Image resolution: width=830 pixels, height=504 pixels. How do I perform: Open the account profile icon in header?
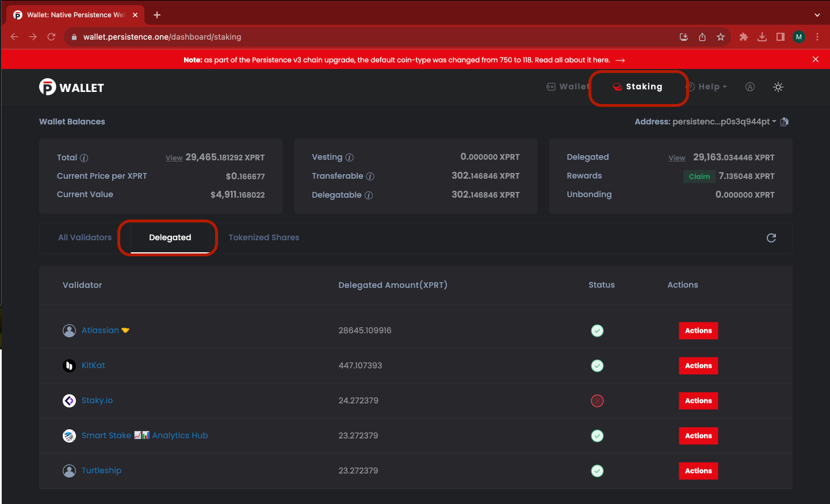point(750,87)
